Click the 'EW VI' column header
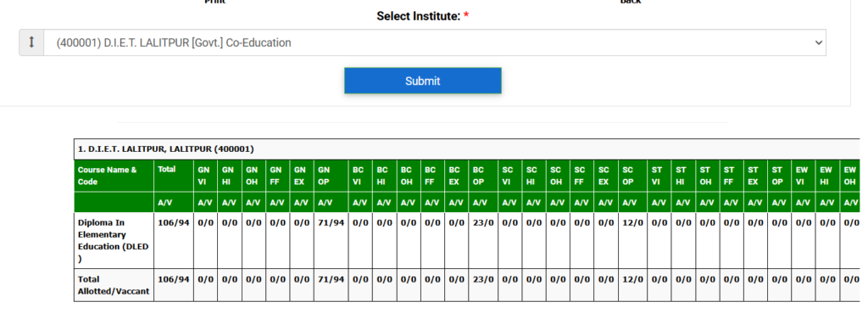868x330 pixels. click(x=804, y=176)
